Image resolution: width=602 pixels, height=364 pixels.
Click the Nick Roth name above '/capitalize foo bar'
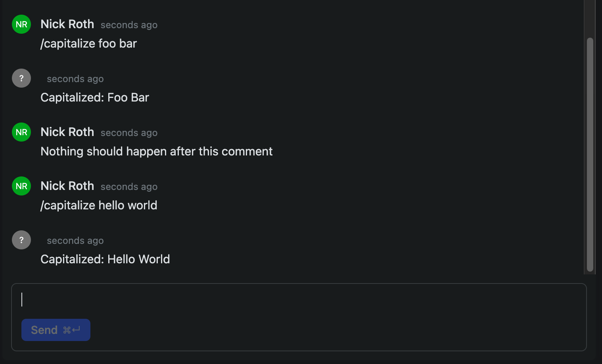[67, 24]
